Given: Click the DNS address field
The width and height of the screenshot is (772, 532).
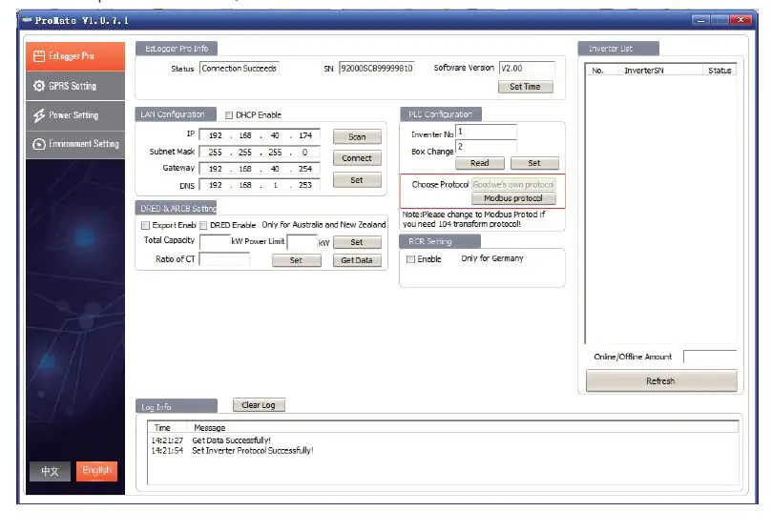Looking at the screenshot, I should pyautogui.click(x=260, y=185).
